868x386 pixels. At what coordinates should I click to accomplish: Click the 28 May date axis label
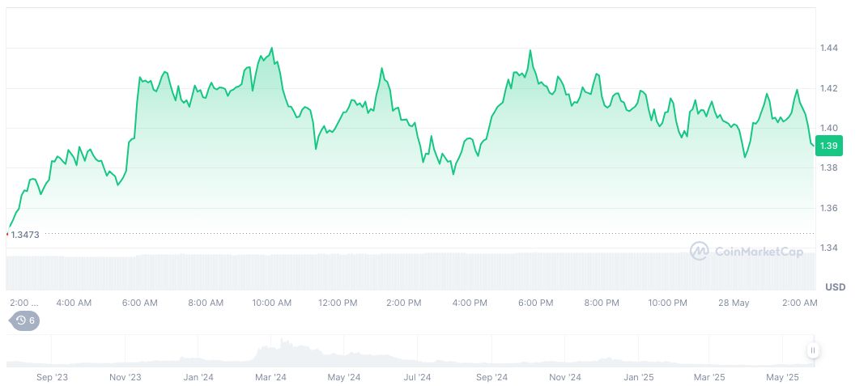tap(734, 303)
